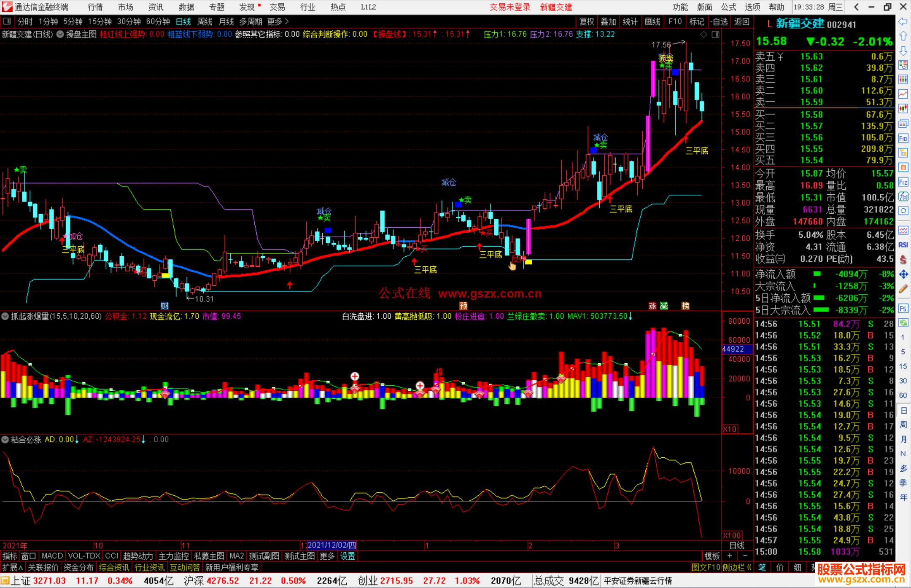
Task: Select the 笔 tick-detail tab
Action: coord(762,568)
